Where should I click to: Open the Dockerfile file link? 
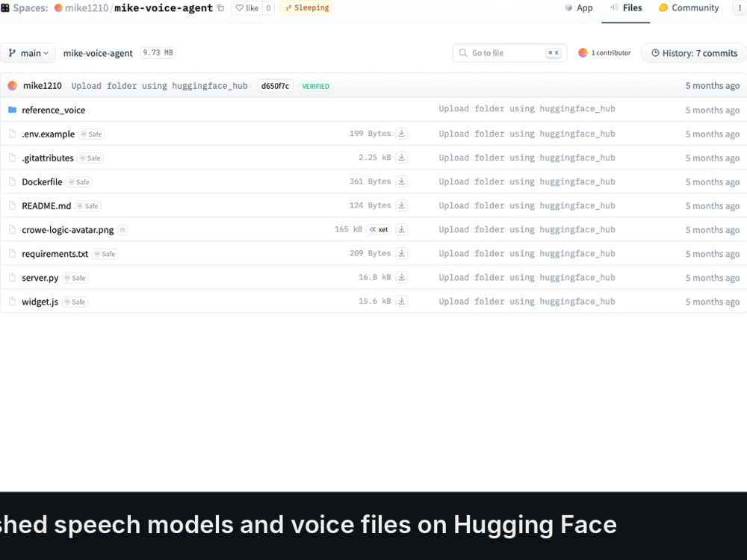(42, 182)
